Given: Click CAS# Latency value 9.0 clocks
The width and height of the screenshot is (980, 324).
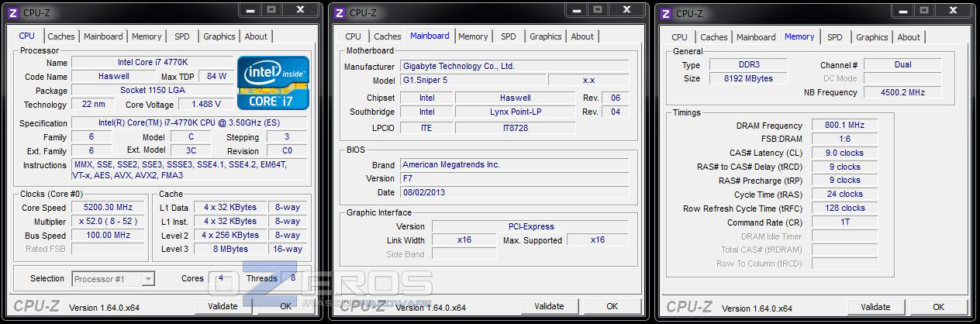Looking at the screenshot, I should (845, 153).
